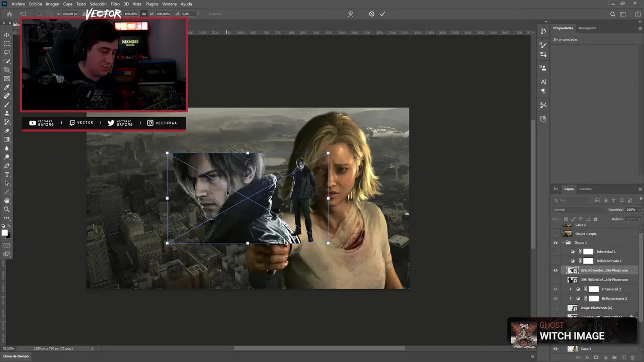Link layers using the chain icon in footer
This screenshot has width=644, height=362.
click(x=578, y=357)
